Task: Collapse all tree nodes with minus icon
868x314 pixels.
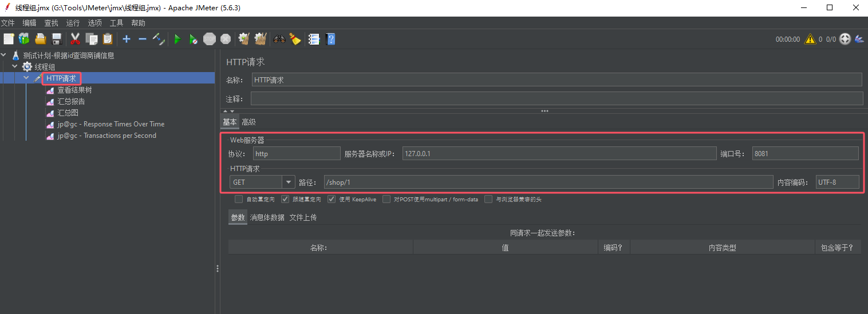Action: tap(143, 39)
